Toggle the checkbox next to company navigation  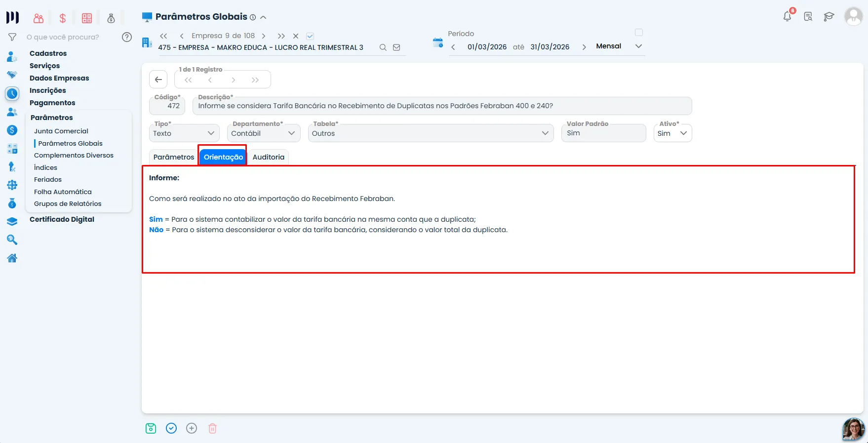pyautogui.click(x=310, y=36)
